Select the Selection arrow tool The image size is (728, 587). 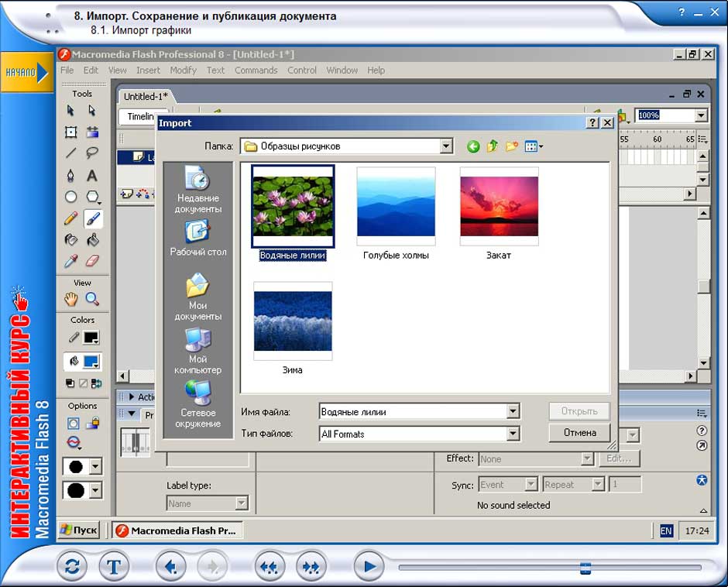[70, 111]
